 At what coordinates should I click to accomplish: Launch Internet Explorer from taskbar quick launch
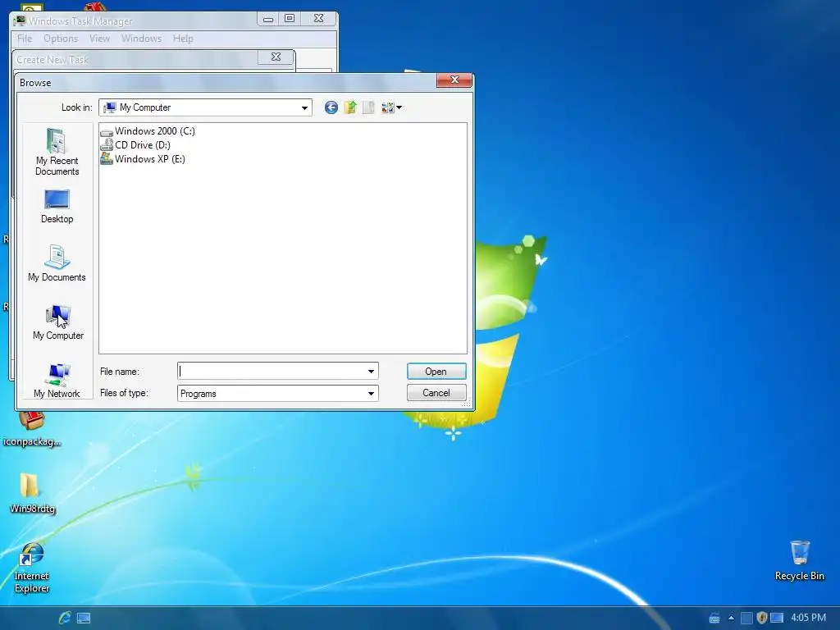[65, 618]
